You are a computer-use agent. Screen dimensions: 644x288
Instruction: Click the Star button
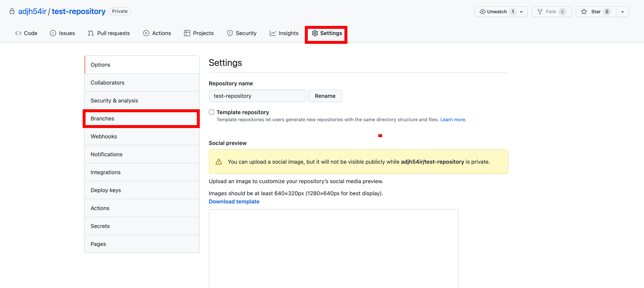[596, 12]
